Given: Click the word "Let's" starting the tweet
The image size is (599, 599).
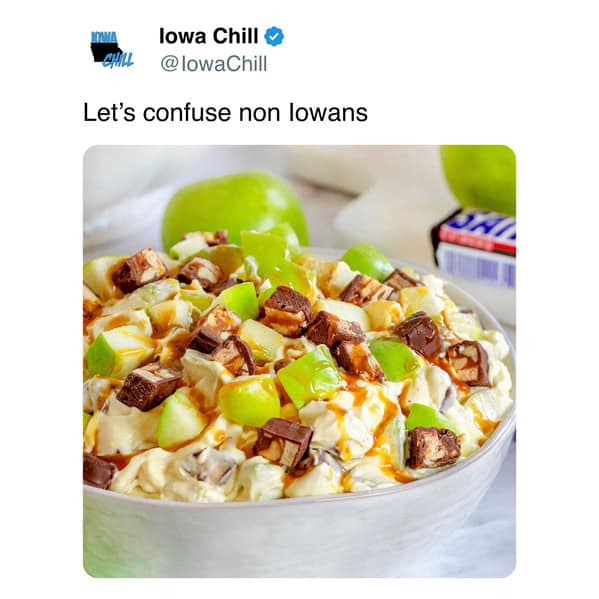Looking at the screenshot, I should pos(109,113).
